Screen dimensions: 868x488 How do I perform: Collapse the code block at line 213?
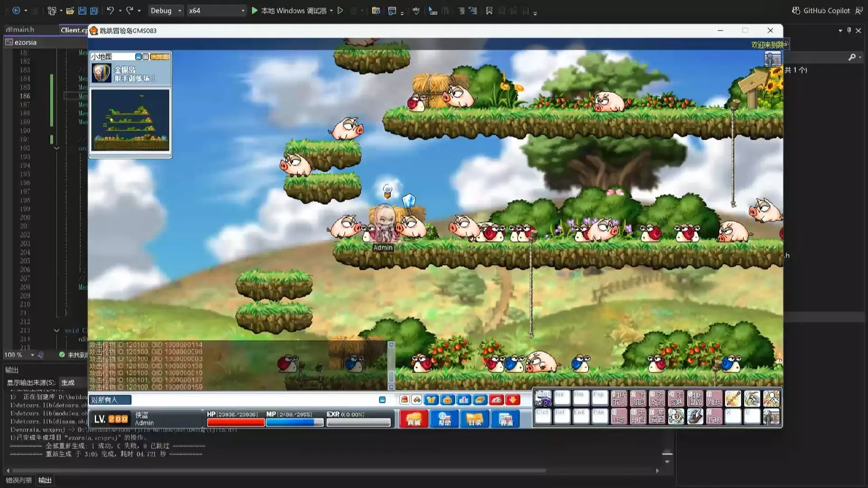[56, 331]
